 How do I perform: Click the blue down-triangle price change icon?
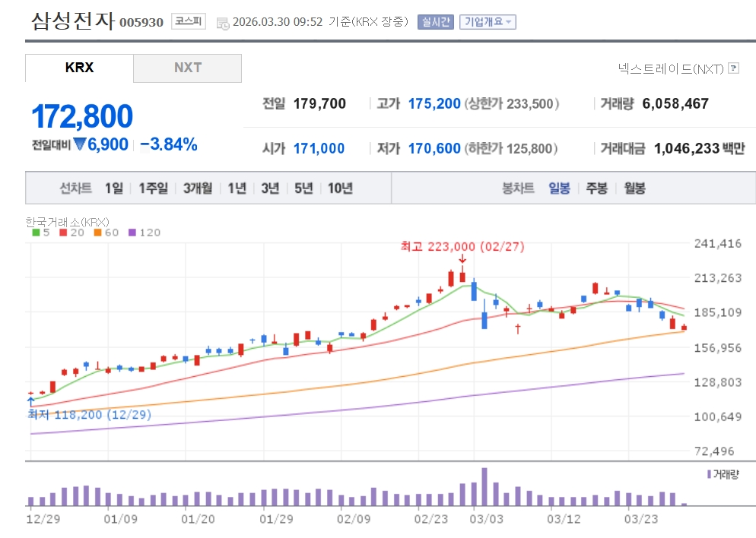pos(80,144)
